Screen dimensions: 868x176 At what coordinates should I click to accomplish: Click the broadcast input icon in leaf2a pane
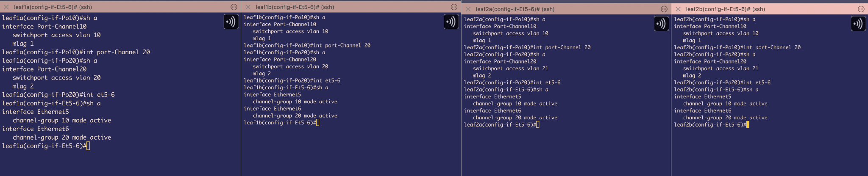(x=661, y=24)
